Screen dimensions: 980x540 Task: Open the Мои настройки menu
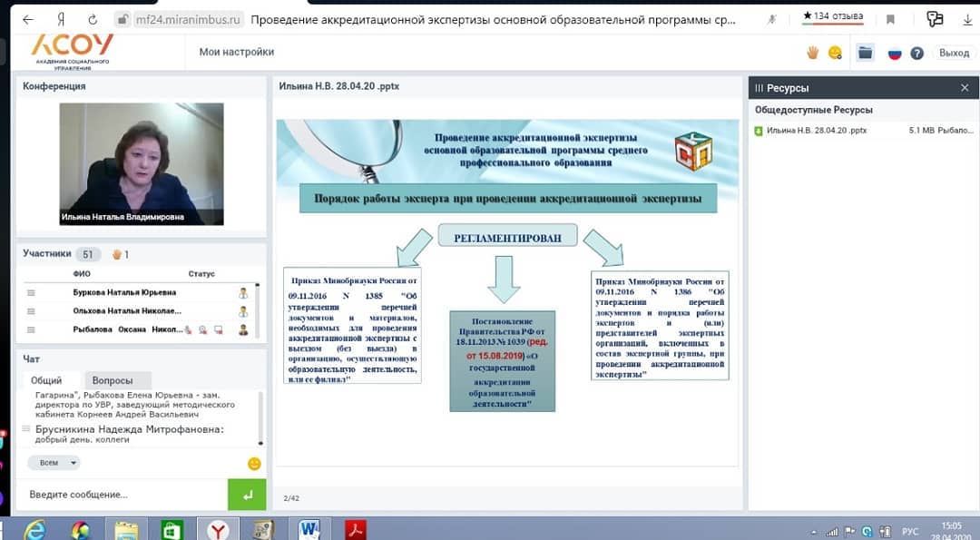(x=237, y=52)
